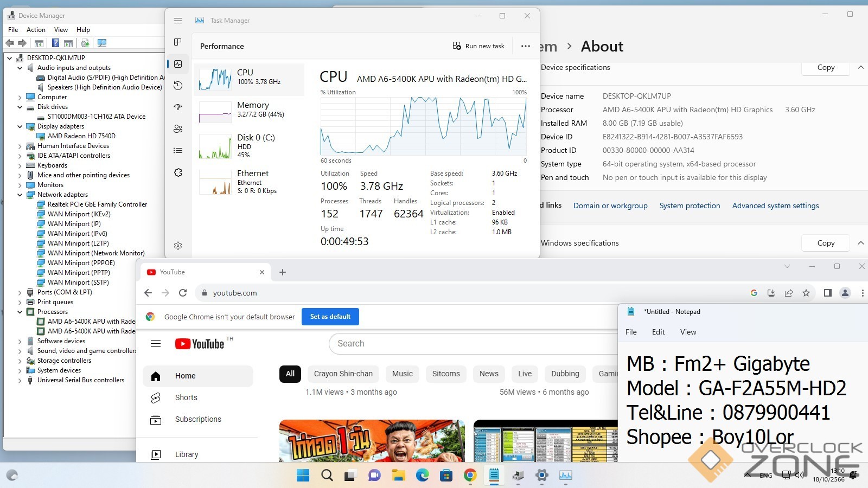The height and width of the screenshot is (488, 868).
Task: Toggle Chrome side panel icon
Action: 827,293
